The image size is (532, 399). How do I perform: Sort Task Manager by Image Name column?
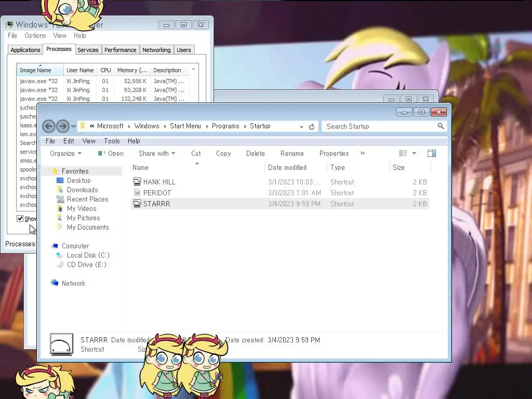(x=40, y=70)
